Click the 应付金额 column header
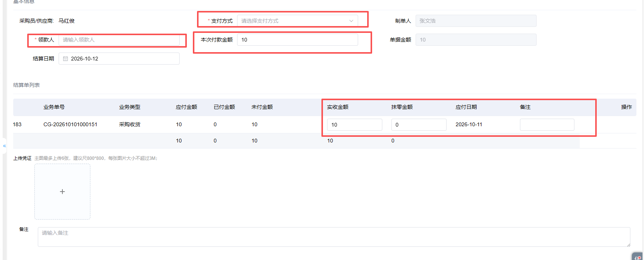Viewport: 644px width, 260px height. 186,107
